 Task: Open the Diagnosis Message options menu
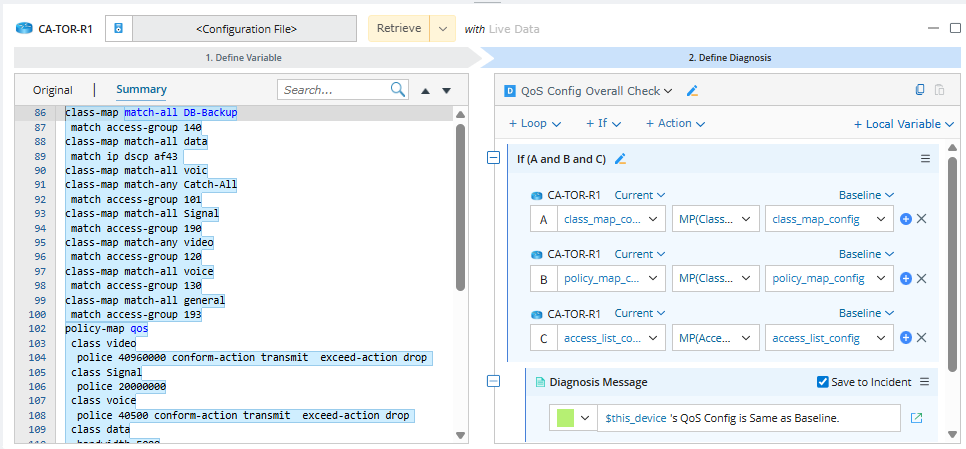coord(924,382)
